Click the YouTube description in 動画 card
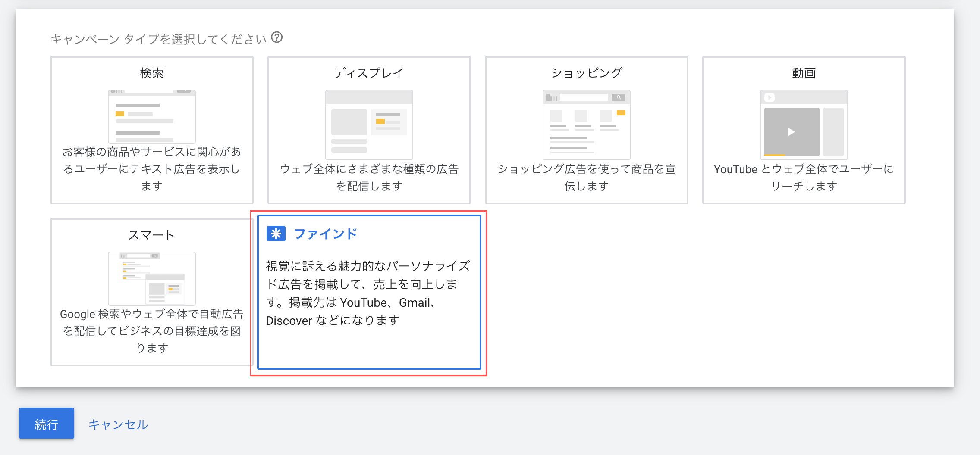Screen dimensions: 980x455 [804, 178]
